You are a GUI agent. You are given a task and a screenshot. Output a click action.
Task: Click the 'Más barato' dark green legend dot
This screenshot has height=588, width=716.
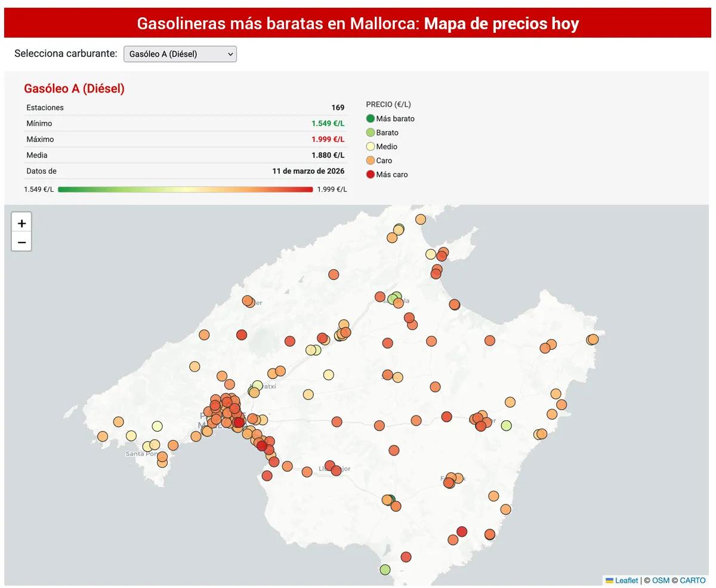(x=370, y=119)
